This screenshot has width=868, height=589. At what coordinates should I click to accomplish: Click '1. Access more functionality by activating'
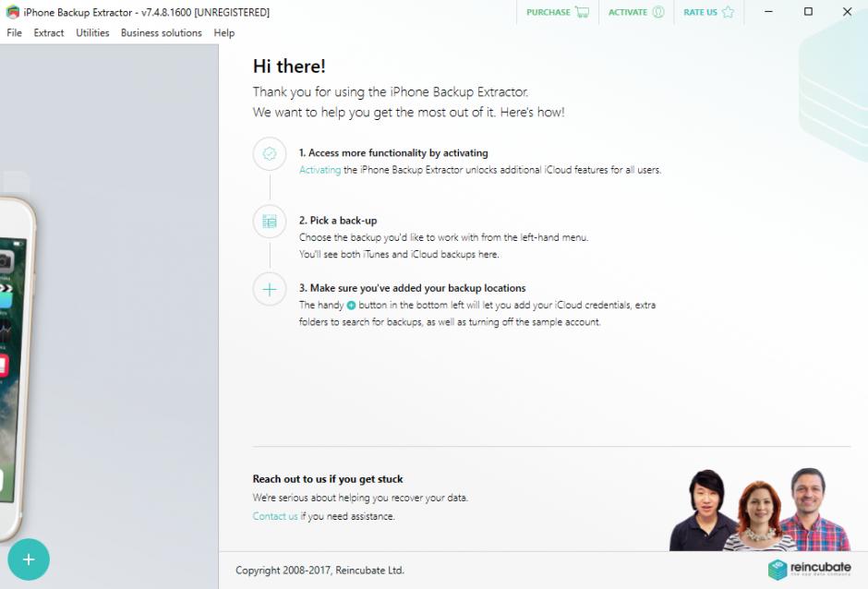click(x=393, y=152)
